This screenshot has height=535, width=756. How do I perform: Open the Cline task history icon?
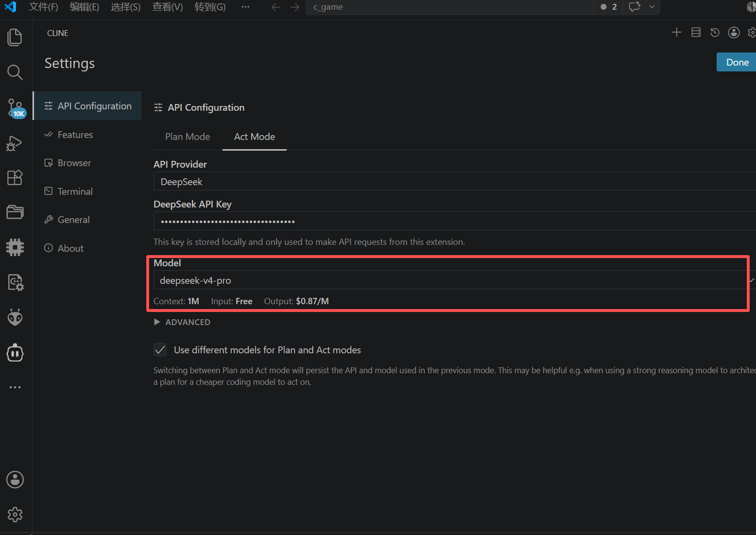(715, 33)
